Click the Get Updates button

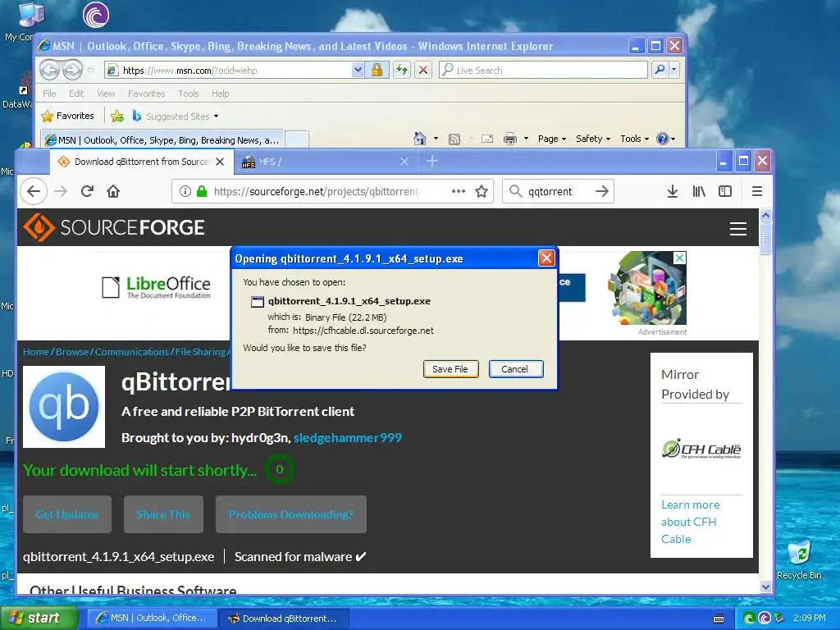(67, 514)
